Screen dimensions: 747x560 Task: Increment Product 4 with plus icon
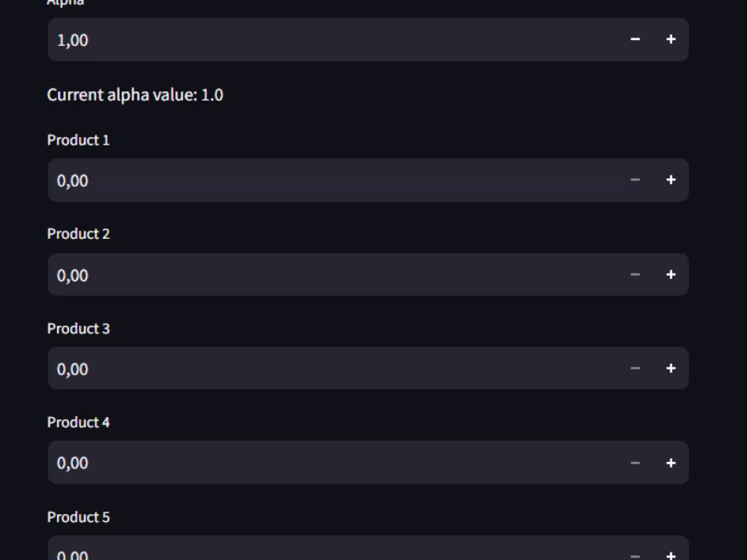point(670,463)
